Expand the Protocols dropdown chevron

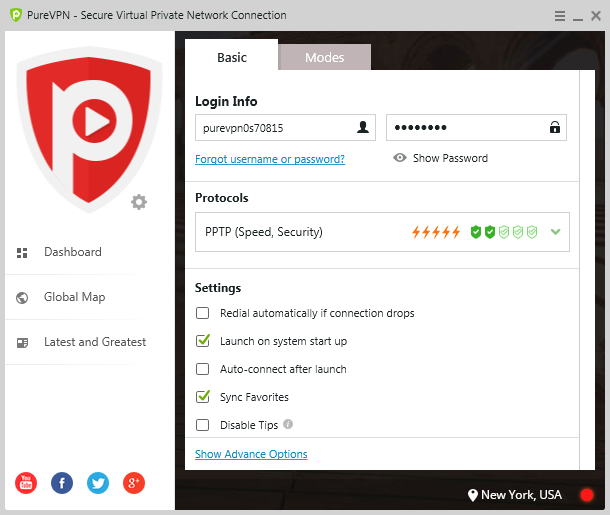point(556,232)
